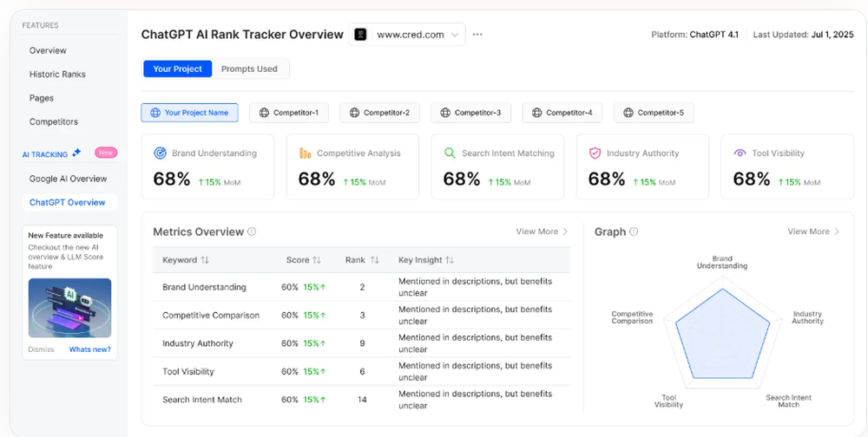Click rank value 9 in the table

pos(362,343)
